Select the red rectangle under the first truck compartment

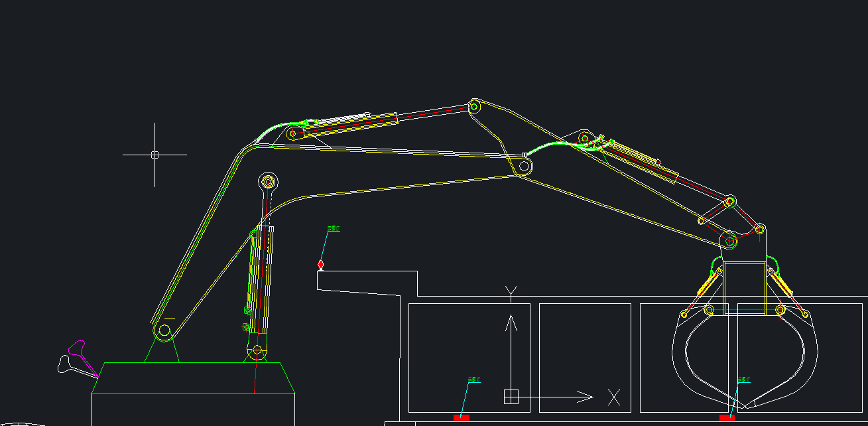point(461,417)
